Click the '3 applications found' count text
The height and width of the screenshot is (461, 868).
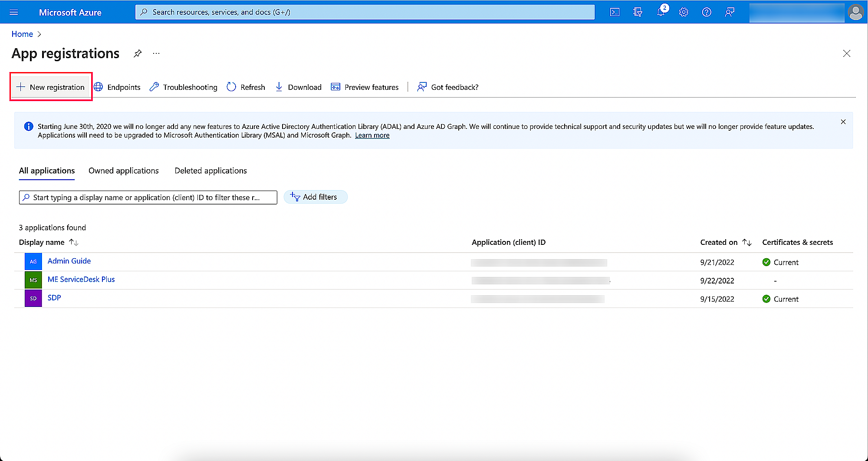[53, 227]
